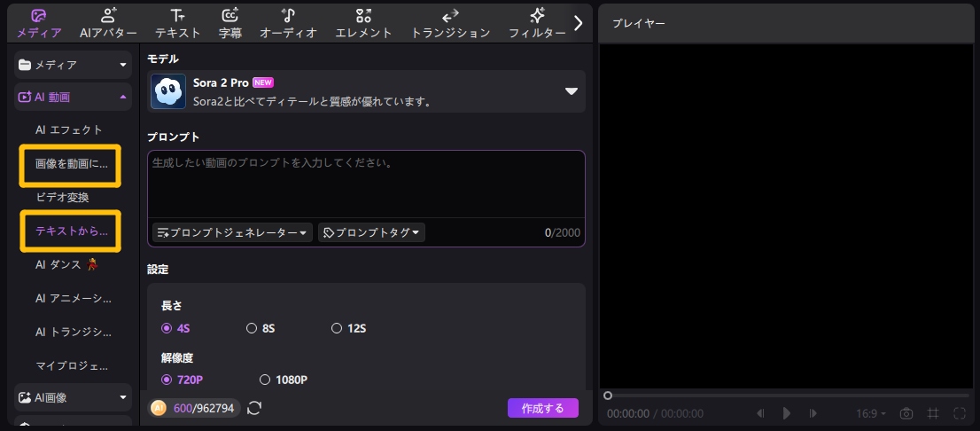Click the NEW badge beside Sora 2 Pro
The height and width of the screenshot is (431, 980).
(x=263, y=82)
